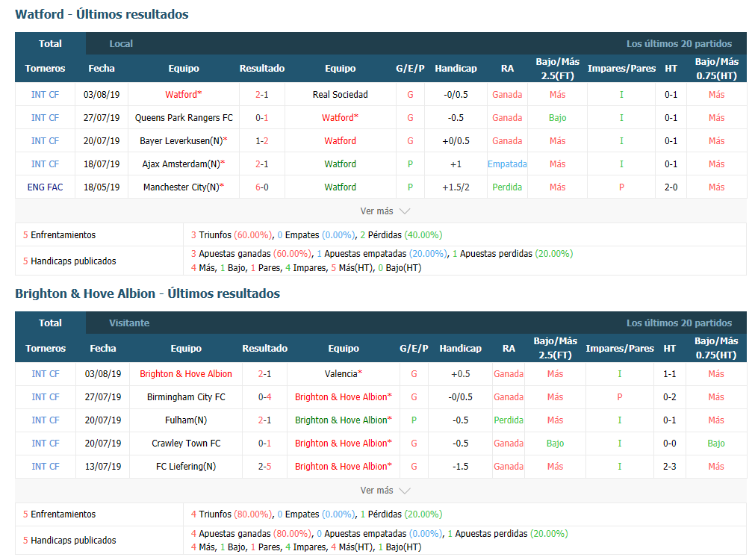
Task: Select the Total tab in Brighton section
Action: click(51, 323)
